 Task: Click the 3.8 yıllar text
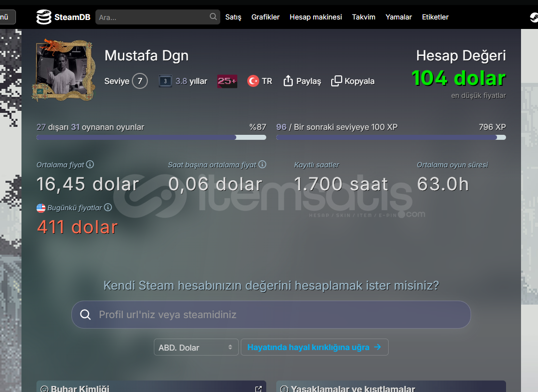coord(191,81)
